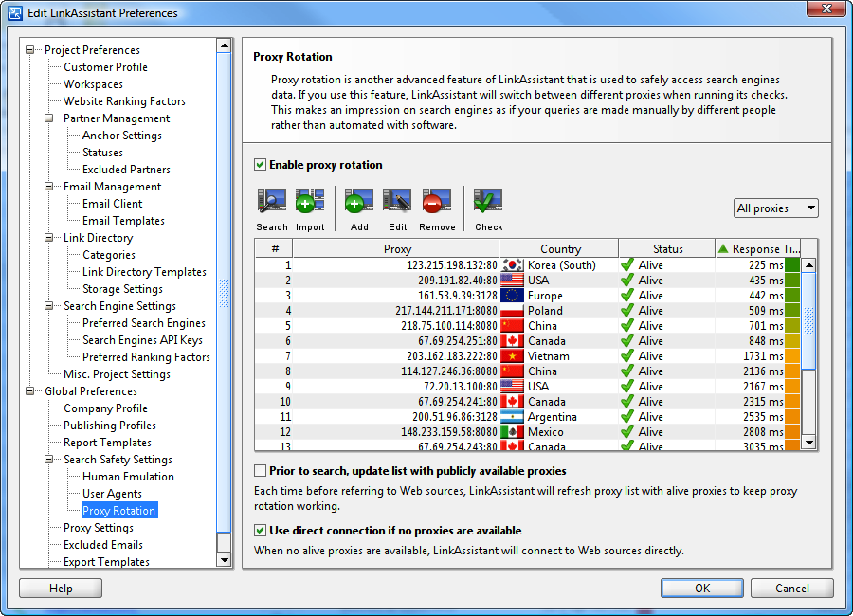This screenshot has height=616, width=853.
Task: Click the tree panel scrollbar up arrow
Action: pyautogui.click(x=224, y=45)
